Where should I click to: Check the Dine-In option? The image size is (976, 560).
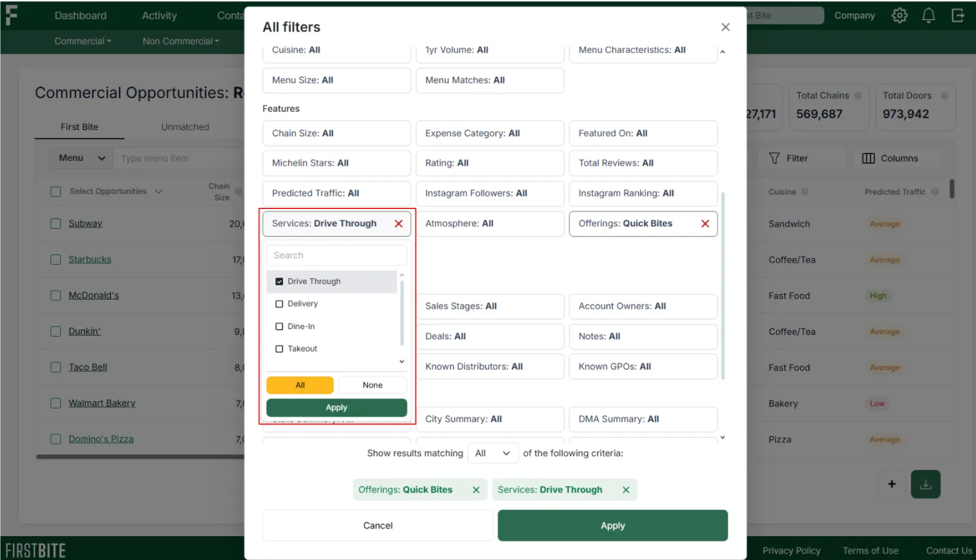(x=279, y=327)
